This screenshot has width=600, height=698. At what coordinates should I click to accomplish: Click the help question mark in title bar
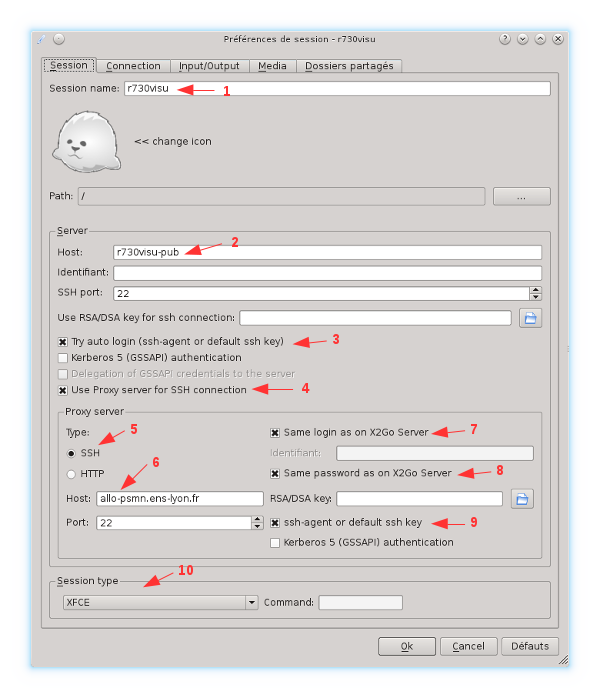[x=505, y=39]
